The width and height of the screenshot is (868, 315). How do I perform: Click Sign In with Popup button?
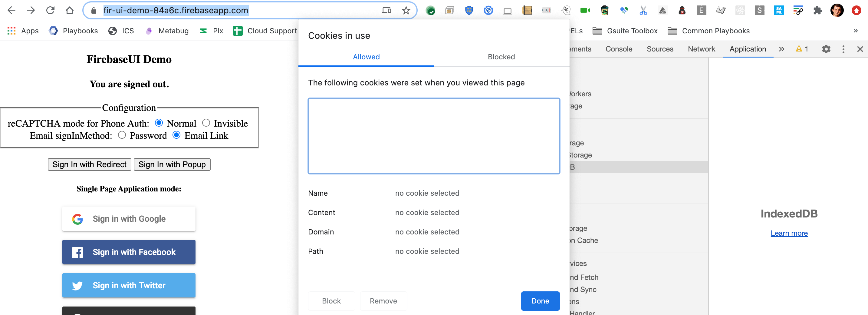click(x=172, y=164)
